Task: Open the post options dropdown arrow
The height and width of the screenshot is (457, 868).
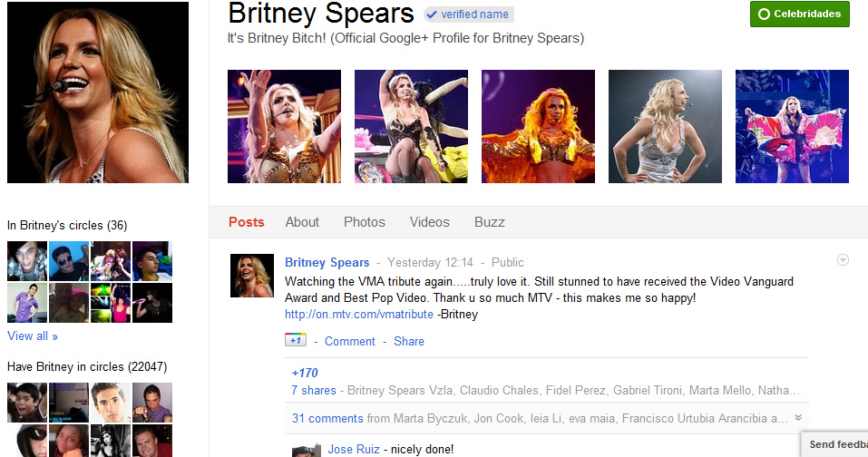Action: (x=843, y=260)
